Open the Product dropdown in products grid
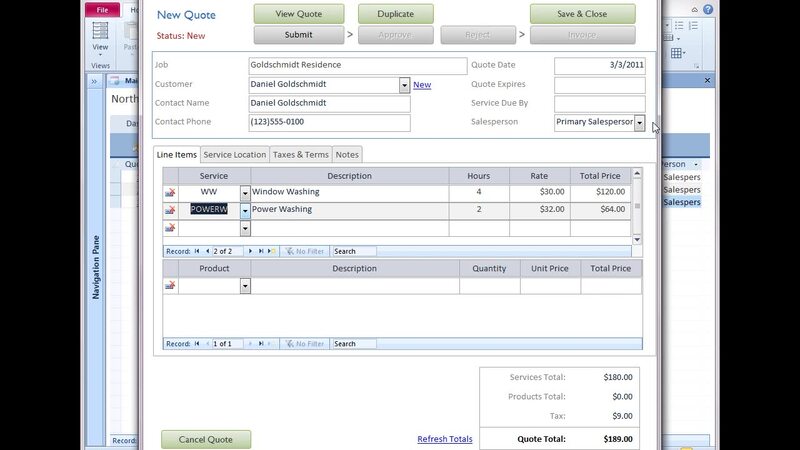Screen dimensions: 800x450 244,286
